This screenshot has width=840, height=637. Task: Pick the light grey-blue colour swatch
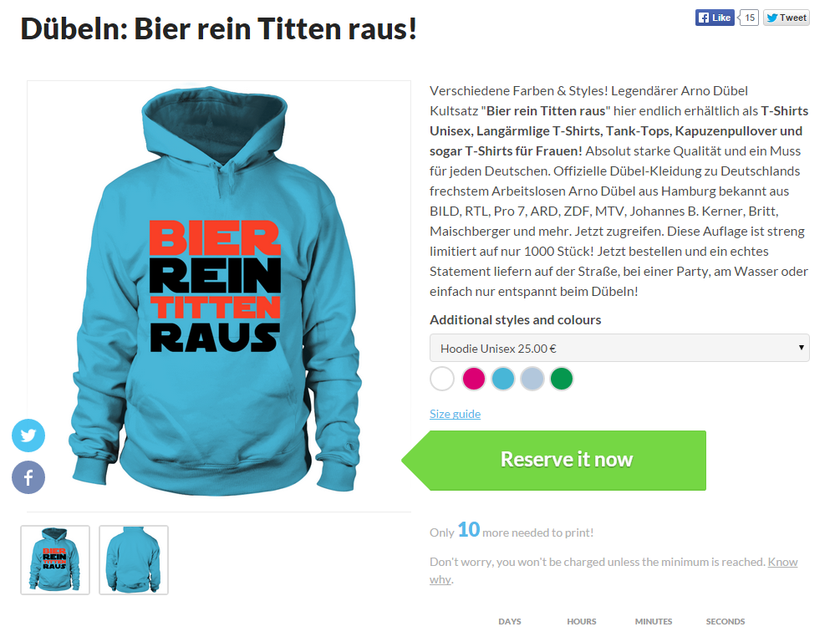[x=532, y=379]
